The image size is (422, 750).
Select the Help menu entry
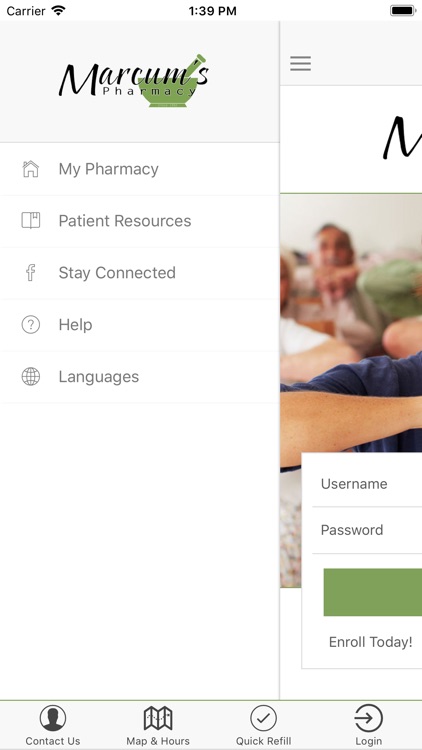pos(139,325)
